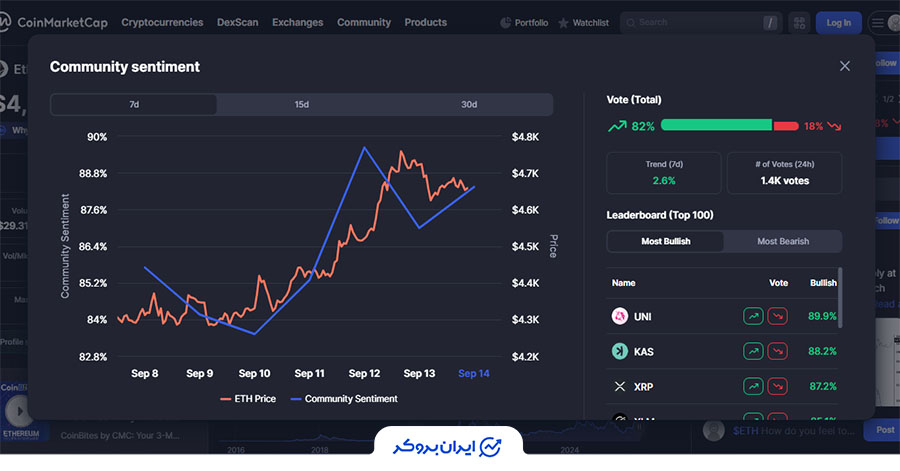Open the Cryptocurrencies nav menu
Image resolution: width=900 pixels, height=471 pixels.
coord(162,22)
